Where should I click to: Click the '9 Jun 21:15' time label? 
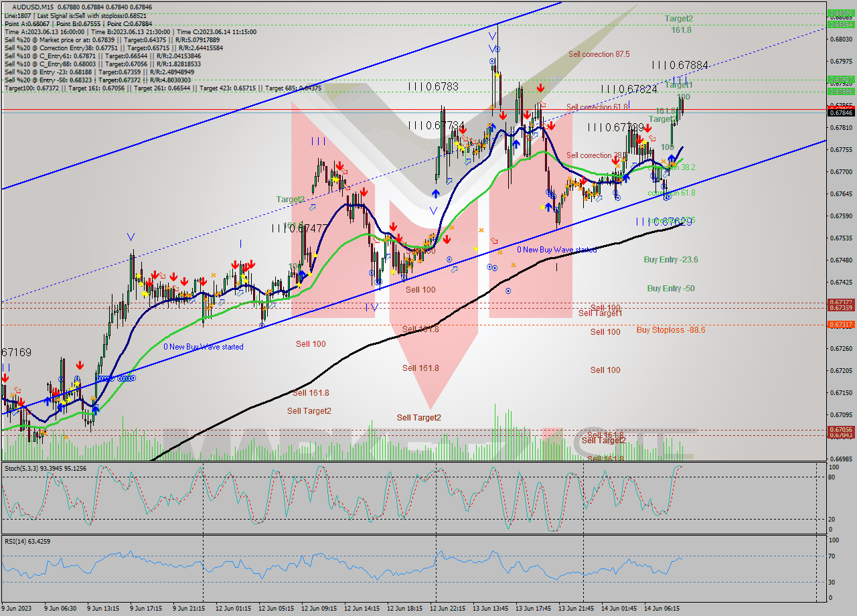[x=188, y=609]
